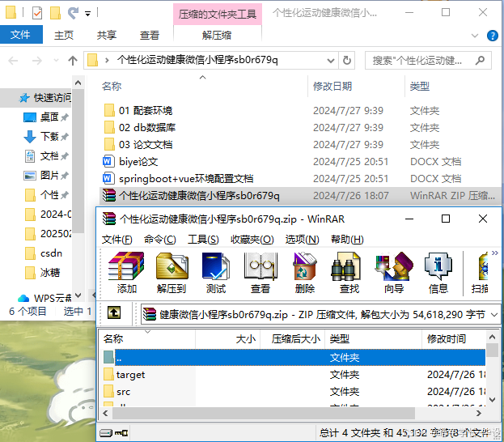Click the Explorer help question mark icon
The image size is (504, 442).
click(x=493, y=36)
